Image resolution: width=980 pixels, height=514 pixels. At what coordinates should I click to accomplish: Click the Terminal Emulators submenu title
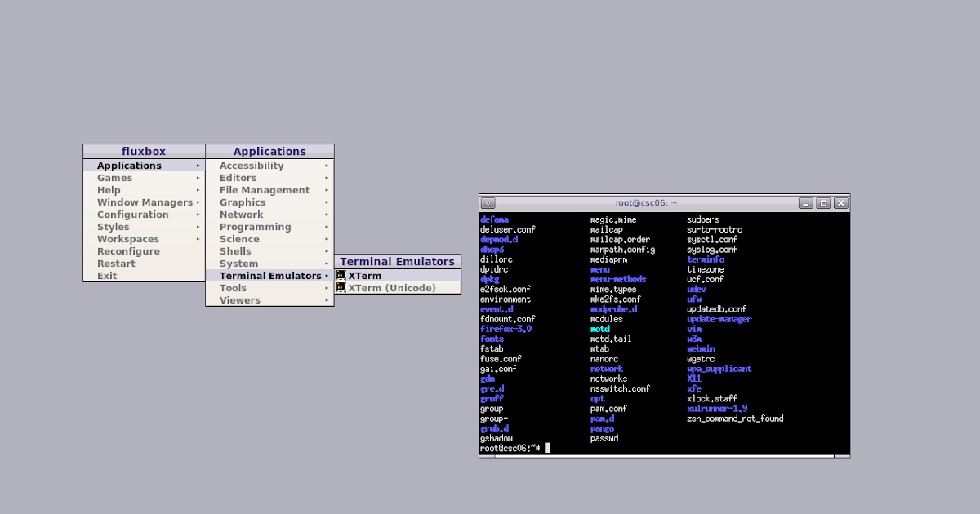pos(398,261)
